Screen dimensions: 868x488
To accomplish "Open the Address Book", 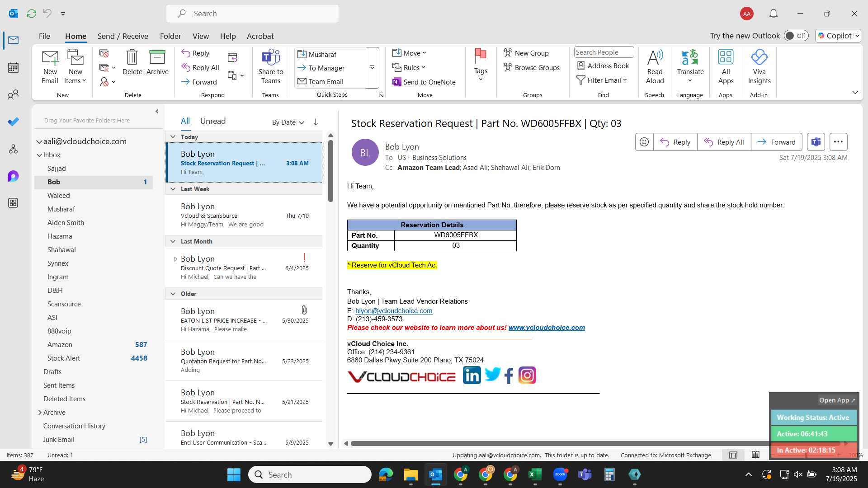I will 603,66.
